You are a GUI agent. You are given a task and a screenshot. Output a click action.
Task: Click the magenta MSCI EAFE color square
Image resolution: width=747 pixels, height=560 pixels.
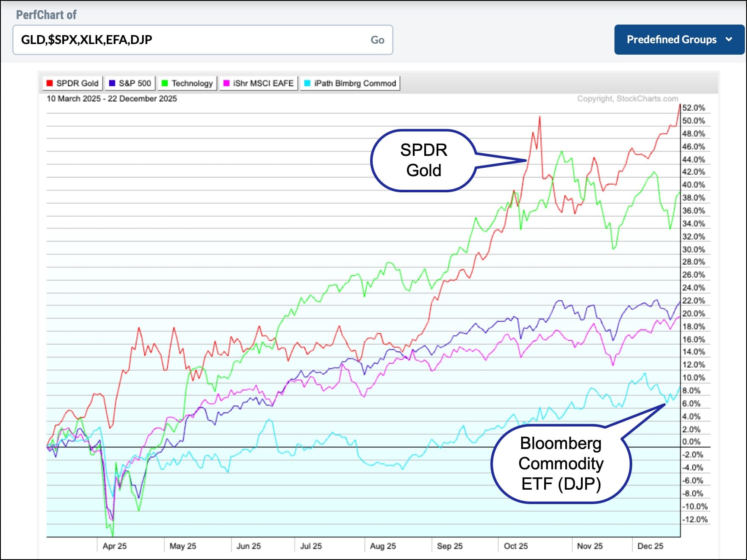pos(227,83)
